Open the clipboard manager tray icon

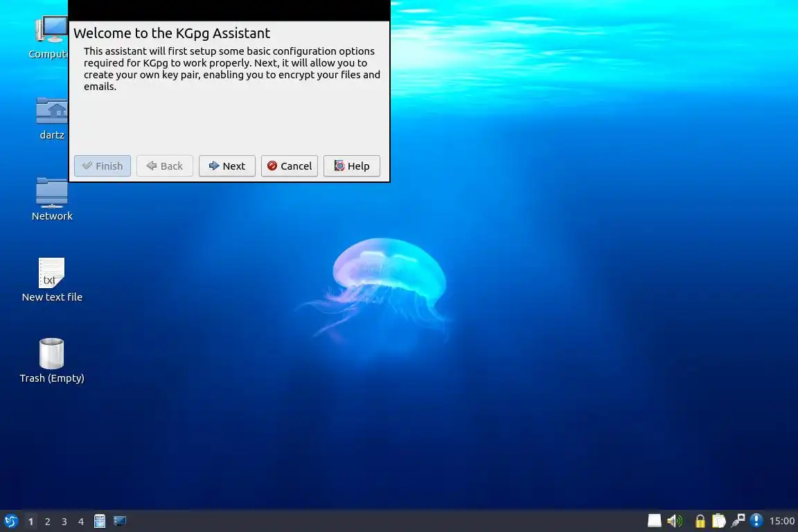click(718, 521)
